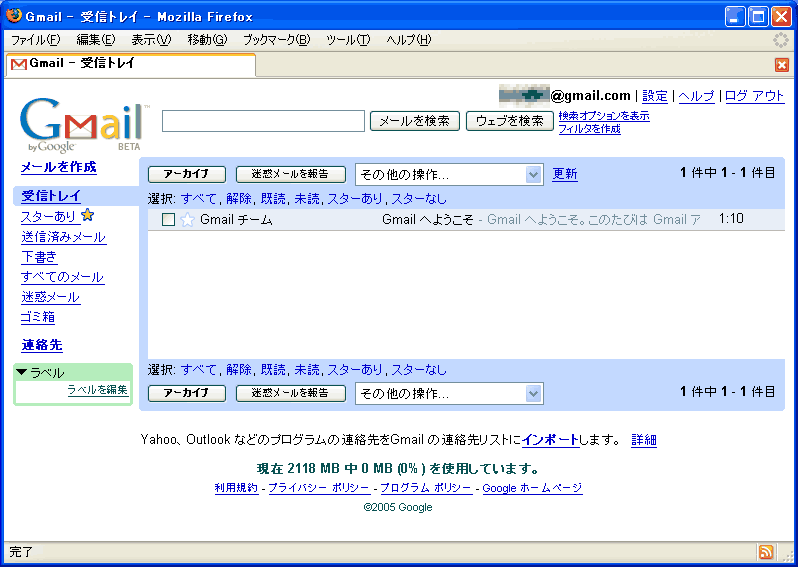The width and height of the screenshot is (798, 567).
Task: Open the bottom その他の操作 dropdown
Action: [449, 393]
